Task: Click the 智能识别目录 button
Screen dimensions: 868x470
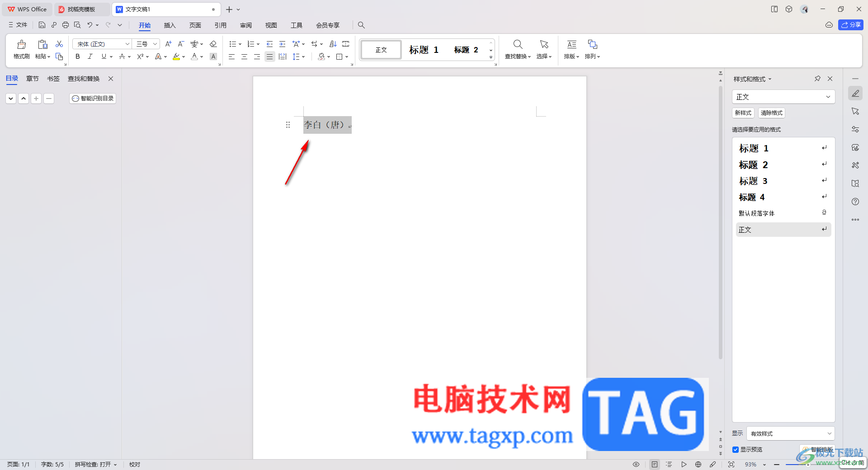Action: coord(93,99)
